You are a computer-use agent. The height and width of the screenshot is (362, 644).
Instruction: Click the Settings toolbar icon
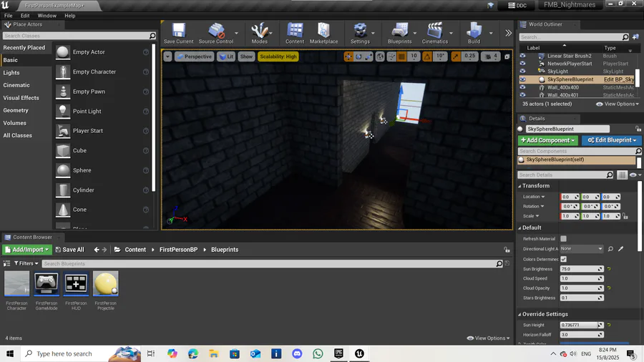tap(360, 33)
